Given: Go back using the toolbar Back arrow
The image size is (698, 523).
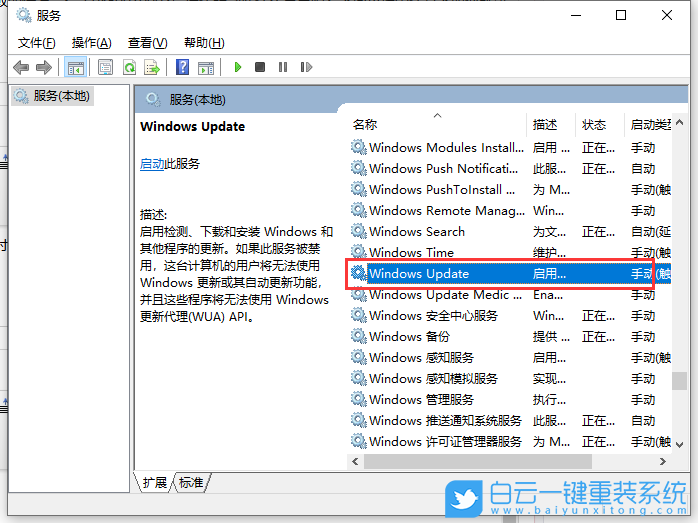Looking at the screenshot, I should (21, 68).
